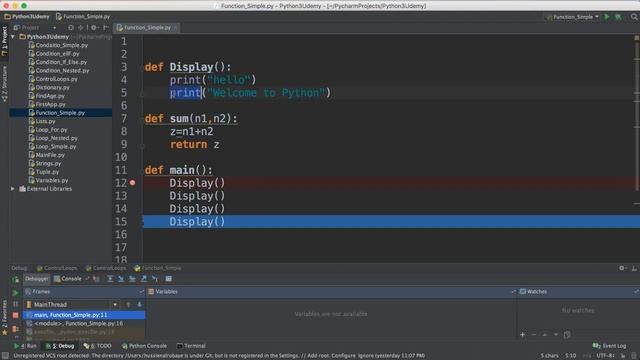Select next frame with the down arrow
This screenshot has height=360, width=640.
139,304
